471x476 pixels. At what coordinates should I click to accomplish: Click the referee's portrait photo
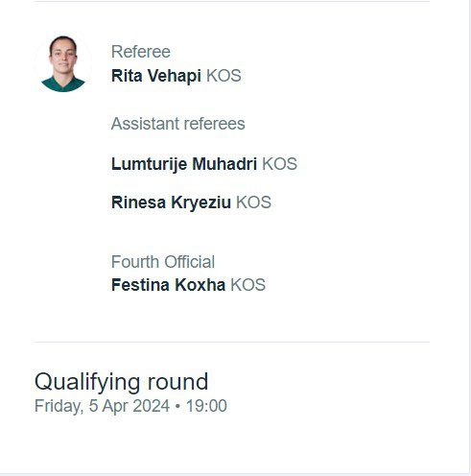point(63,64)
